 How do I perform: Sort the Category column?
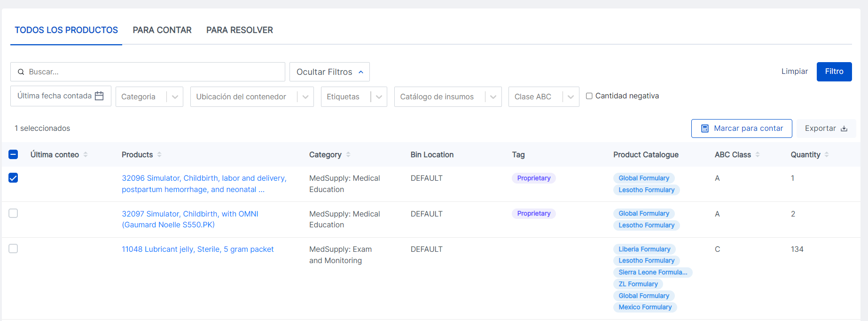(x=348, y=154)
